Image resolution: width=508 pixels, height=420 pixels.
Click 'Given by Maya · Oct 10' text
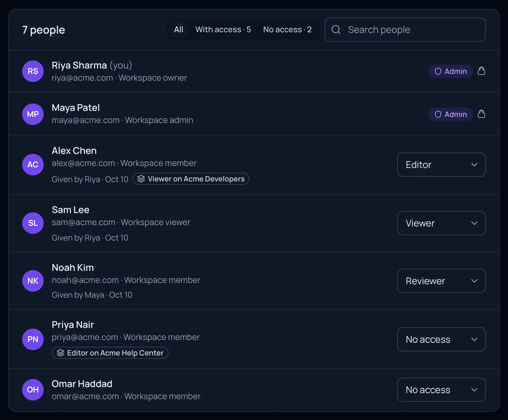click(92, 295)
